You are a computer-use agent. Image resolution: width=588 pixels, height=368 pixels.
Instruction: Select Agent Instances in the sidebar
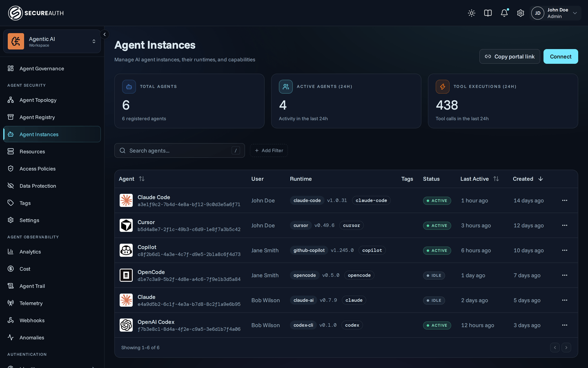coord(52,134)
